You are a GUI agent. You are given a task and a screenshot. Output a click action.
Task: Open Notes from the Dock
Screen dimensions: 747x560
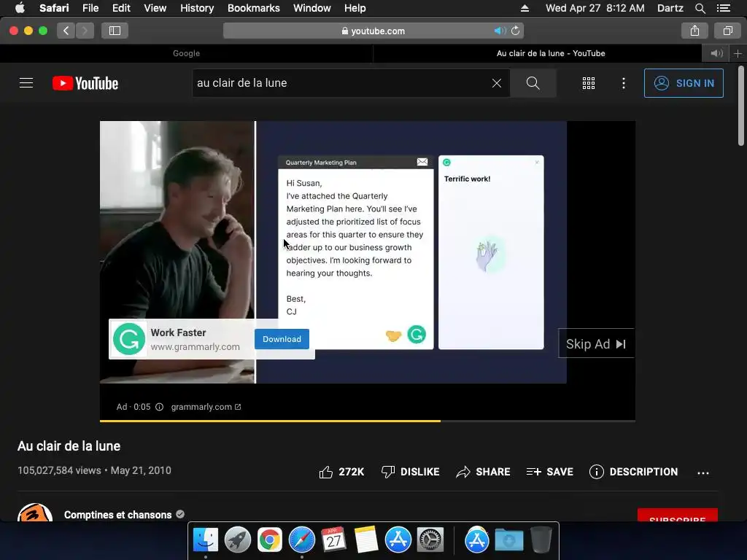coord(366,540)
